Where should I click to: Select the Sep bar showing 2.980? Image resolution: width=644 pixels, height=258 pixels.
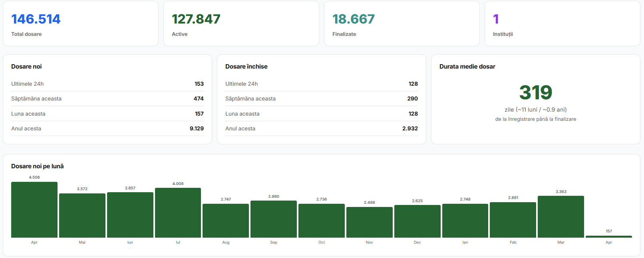point(274,219)
